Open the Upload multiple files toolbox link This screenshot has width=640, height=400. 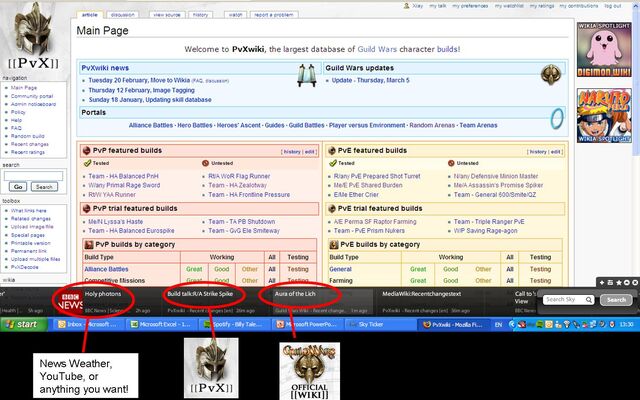(x=36, y=259)
